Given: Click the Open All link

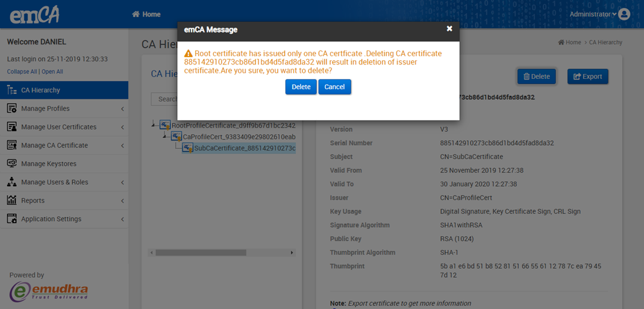Looking at the screenshot, I should pyautogui.click(x=52, y=72).
